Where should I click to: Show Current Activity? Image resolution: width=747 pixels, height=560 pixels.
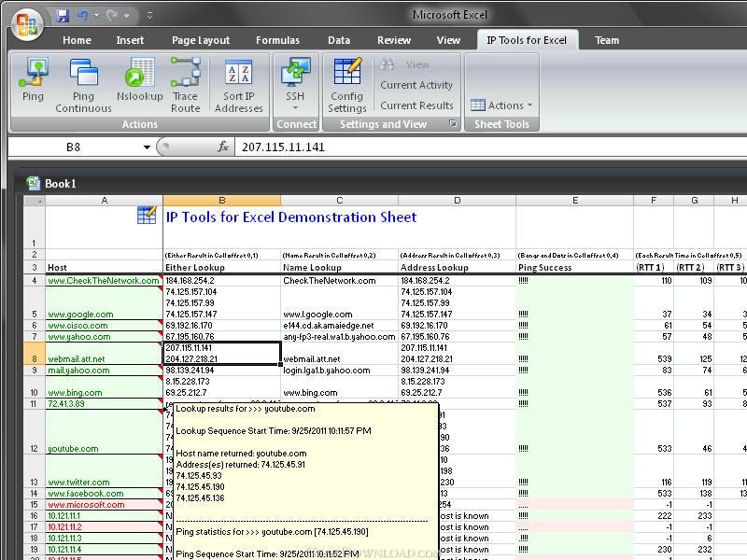point(416,85)
